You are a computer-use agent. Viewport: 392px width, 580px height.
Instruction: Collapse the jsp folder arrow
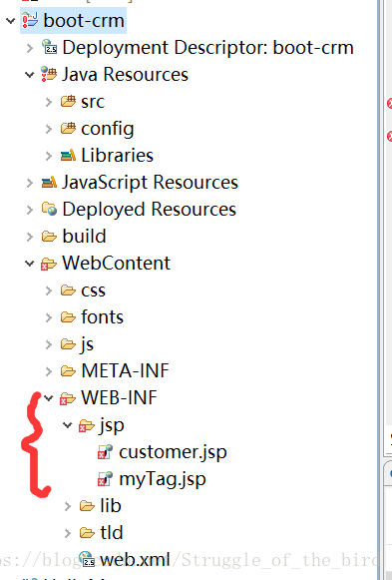(x=67, y=425)
